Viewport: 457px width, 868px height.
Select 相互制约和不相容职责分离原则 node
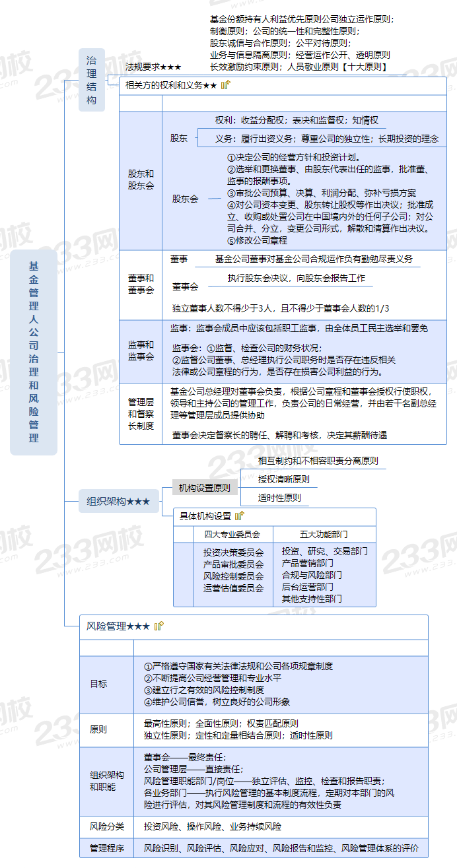point(318,461)
